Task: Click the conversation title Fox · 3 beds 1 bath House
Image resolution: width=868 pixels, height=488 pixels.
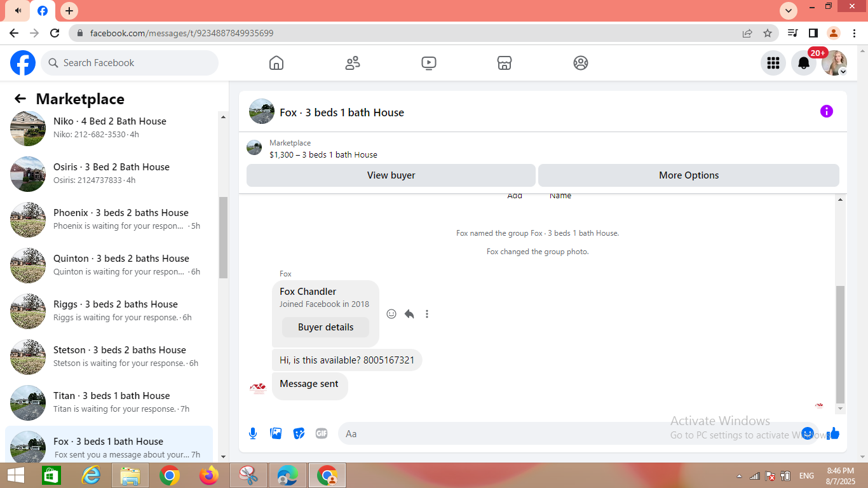Action: click(x=342, y=112)
